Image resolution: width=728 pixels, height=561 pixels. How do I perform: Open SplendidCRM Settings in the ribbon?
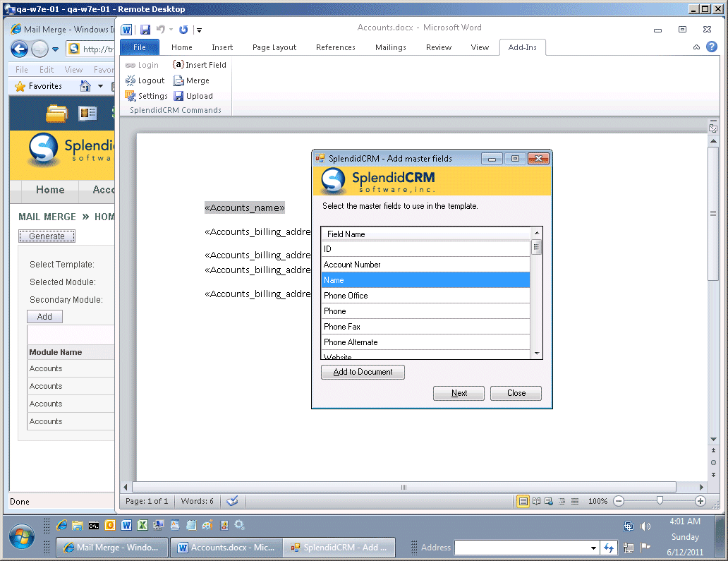tap(146, 96)
